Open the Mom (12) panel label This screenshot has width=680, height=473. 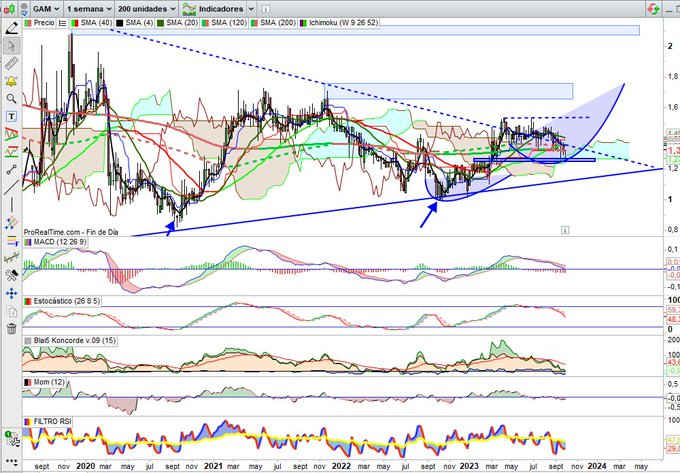pos(49,382)
